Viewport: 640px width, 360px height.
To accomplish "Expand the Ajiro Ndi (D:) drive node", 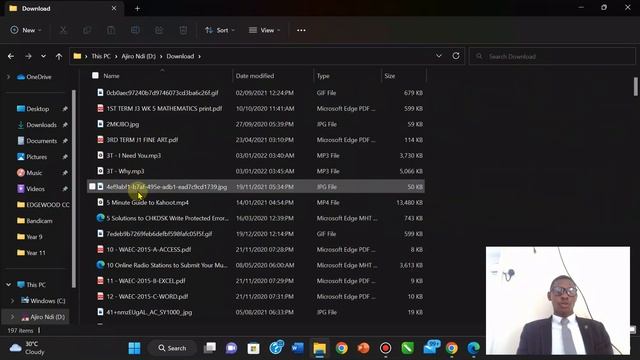I will click(x=12, y=317).
